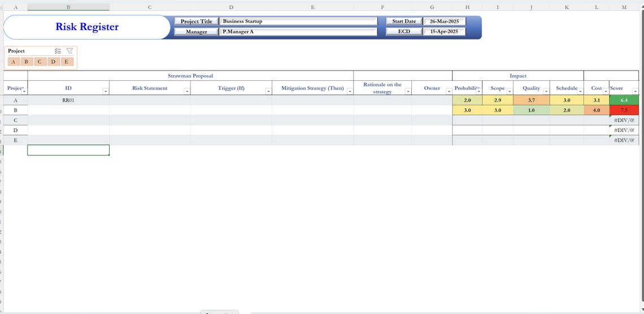644x314 pixels.
Task: Open the Scope column filter dropdown
Action: (510, 91)
